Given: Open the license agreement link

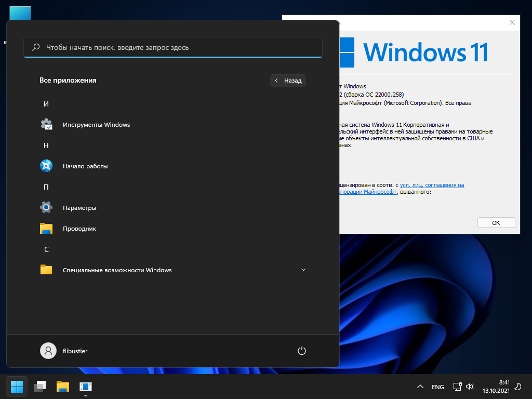Looking at the screenshot, I should click(432, 185).
